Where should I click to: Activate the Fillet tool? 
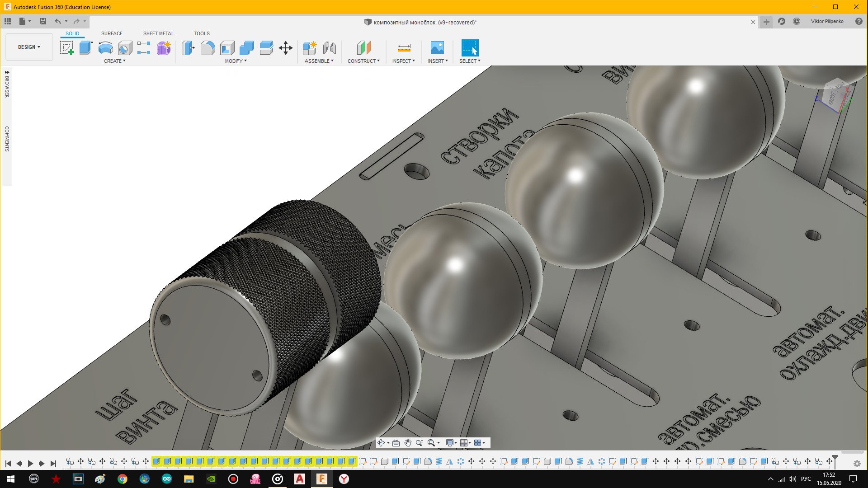click(208, 48)
